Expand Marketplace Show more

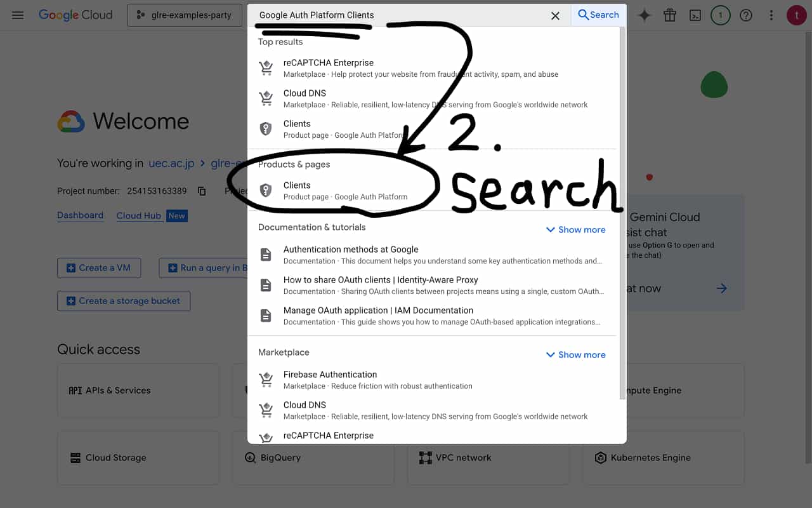(x=575, y=355)
